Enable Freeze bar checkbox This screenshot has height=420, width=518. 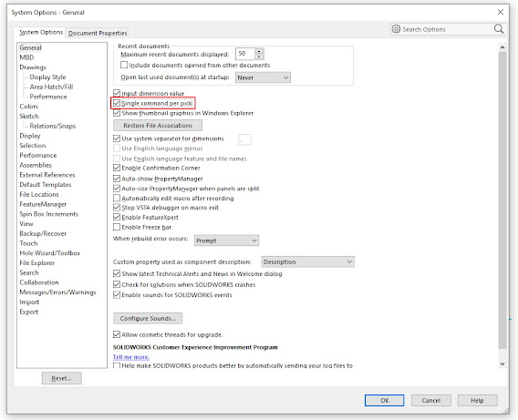[117, 227]
